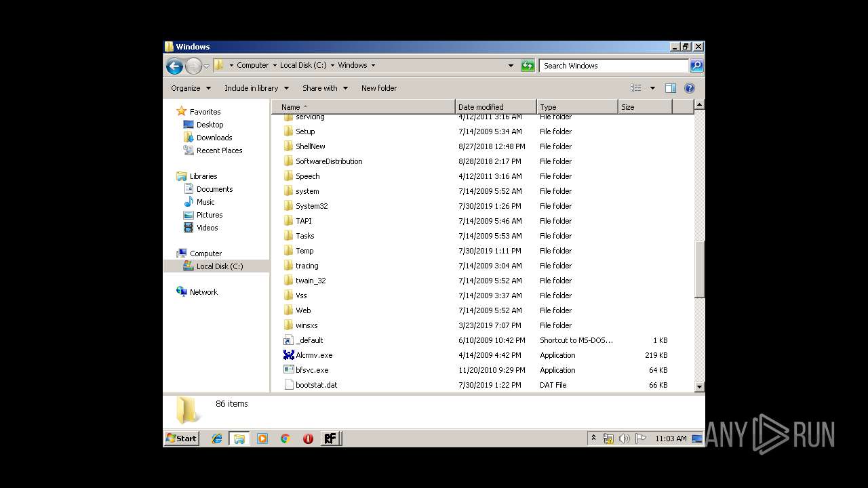
Task: Select the bfsvc.exe application icon
Action: tap(288, 370)
